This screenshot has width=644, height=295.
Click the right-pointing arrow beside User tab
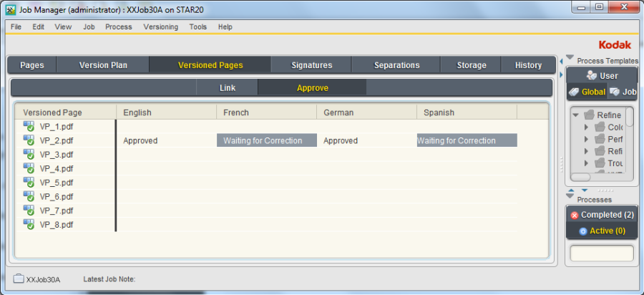pyautogui.click(x=561, y=74)
